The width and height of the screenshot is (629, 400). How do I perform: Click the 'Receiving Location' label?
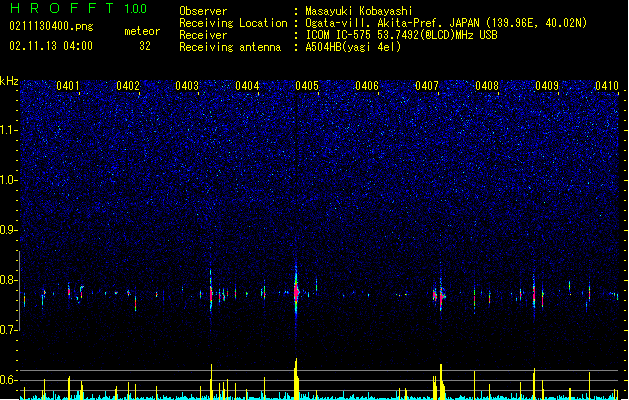[233, 23]
